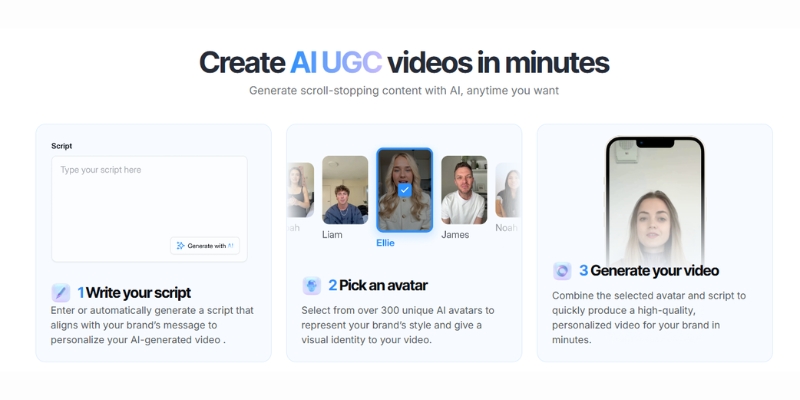
Task: Pick the partially visible Noah avatar on right
Action: coord(508,189)
